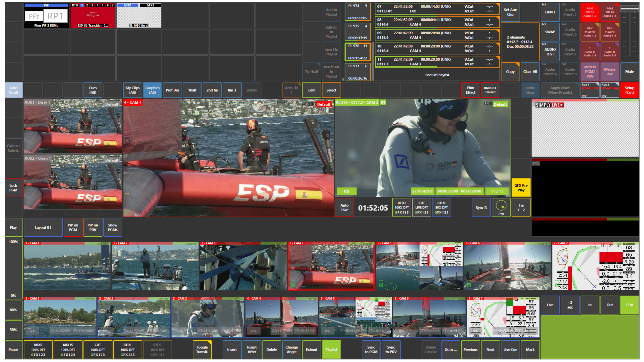Open the Pref Bin tab
Image resolution: width=644 pixels, height=362 pixels.
pyautogui.click(x=172, y=90)
